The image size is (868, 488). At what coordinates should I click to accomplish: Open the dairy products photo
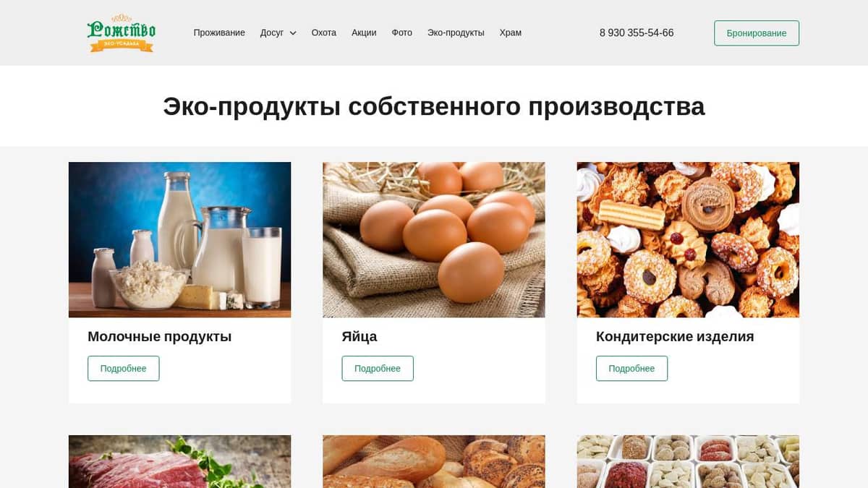pyautogui.click(x=180, y=240)
